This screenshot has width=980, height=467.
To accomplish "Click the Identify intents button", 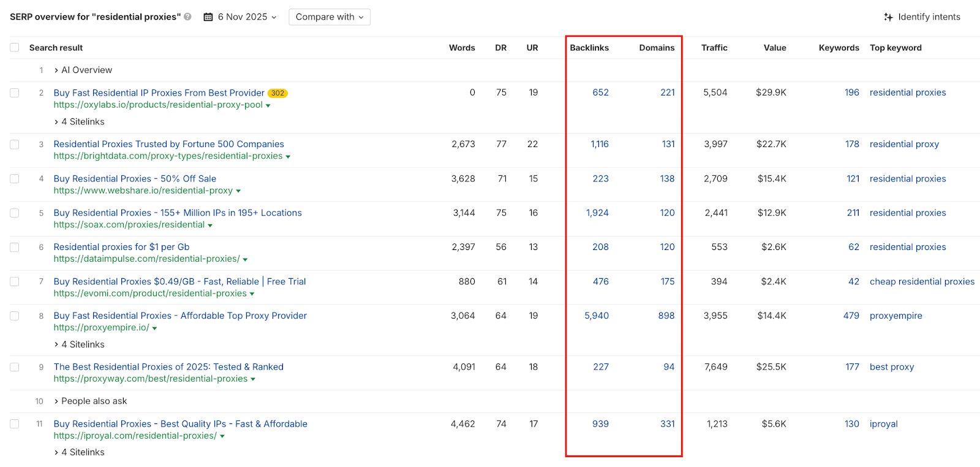I will click(922, 17).
